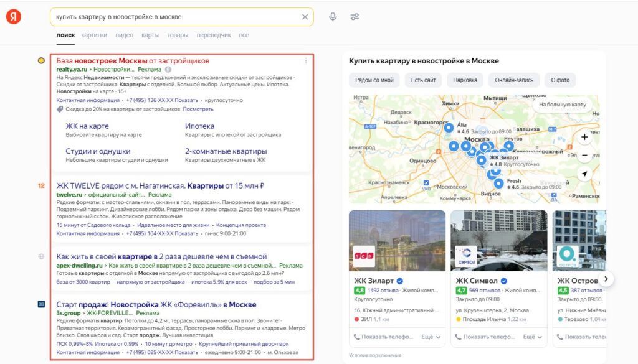Open the 2-комнатные квартиры sitelink
638x364 pixels.
pos(226,151)
